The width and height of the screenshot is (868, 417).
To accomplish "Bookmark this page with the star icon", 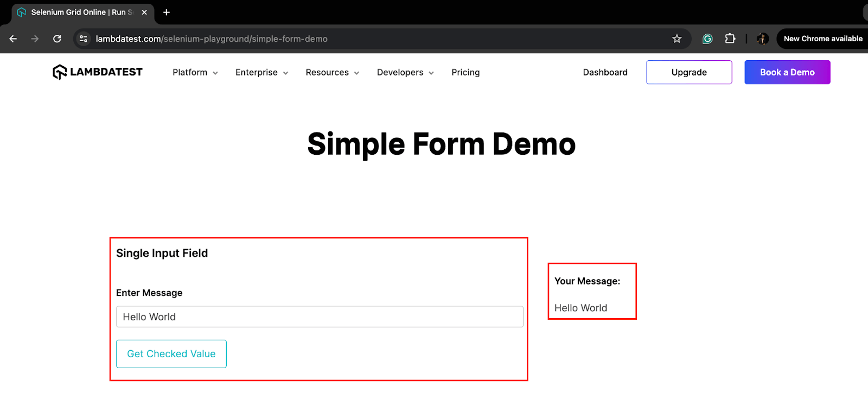I will coord(676,39).
